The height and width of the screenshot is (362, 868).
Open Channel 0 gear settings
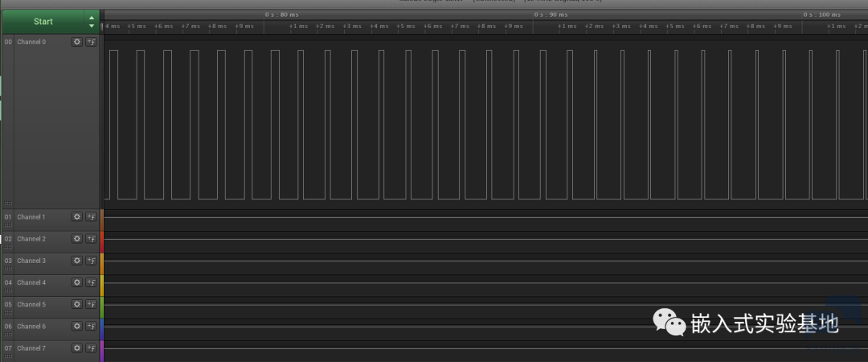pyautogui.click(x=77, y=42)
